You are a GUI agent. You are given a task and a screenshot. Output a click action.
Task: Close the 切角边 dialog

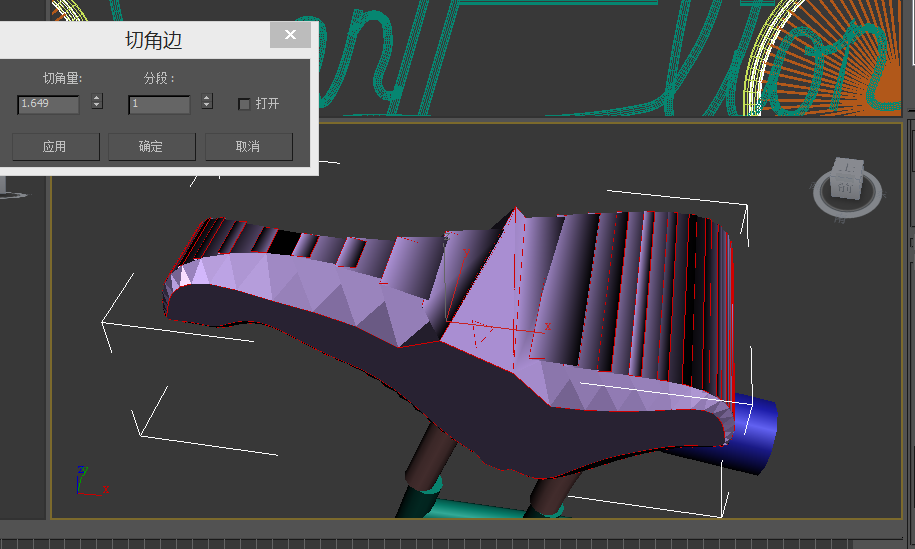coord(290,35)
